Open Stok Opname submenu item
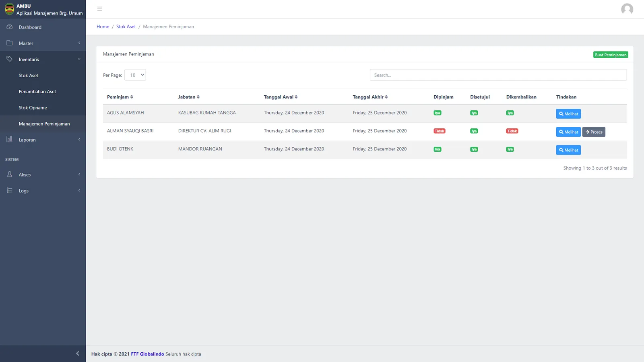This screenshot has height=362, width=644. point(43,107)
